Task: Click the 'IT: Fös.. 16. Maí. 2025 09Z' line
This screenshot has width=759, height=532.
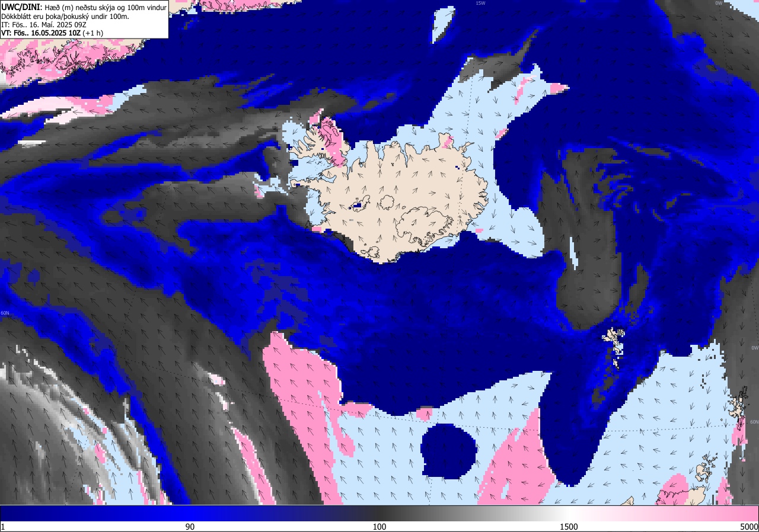Action: coord(43,24)
